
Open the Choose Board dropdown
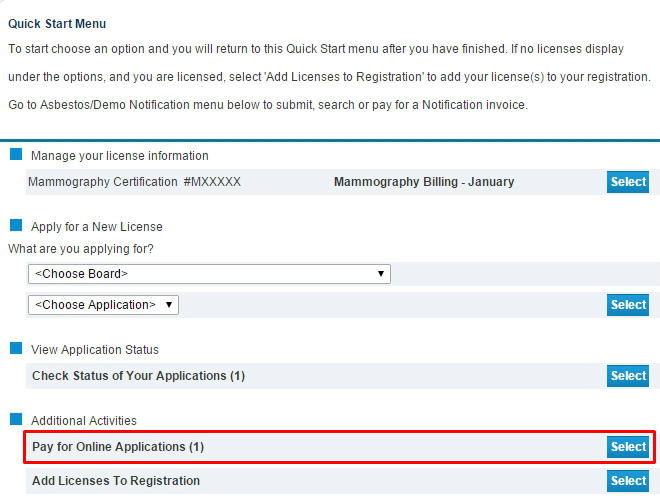click(x=208, y=274)
